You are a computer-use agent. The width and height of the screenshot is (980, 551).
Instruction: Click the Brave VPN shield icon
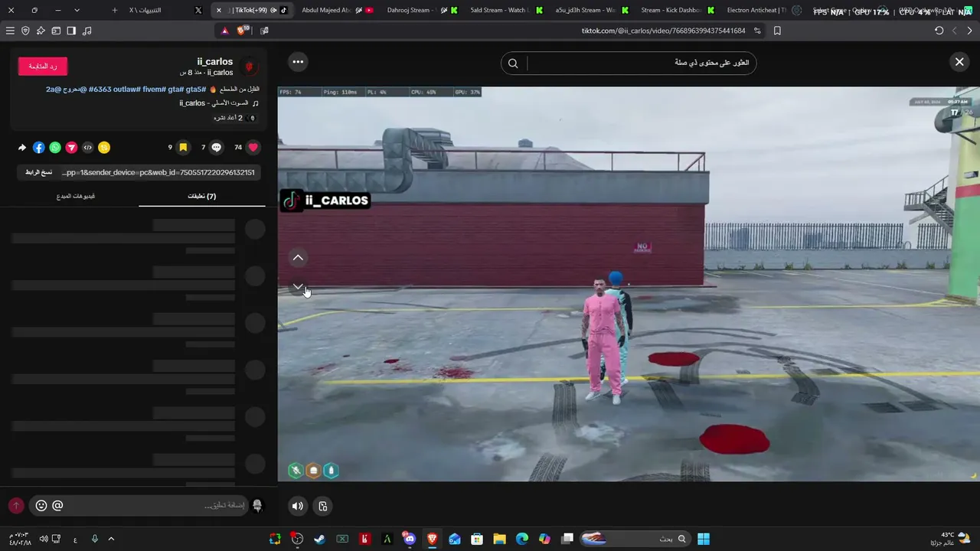(x=25, y=31)
